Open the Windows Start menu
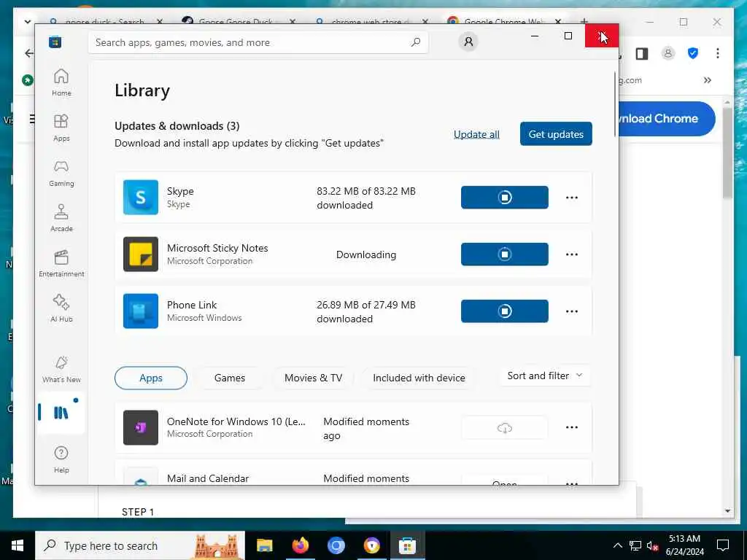The width and height of the screenshot is (747, 560). click(x=18, y=545)
